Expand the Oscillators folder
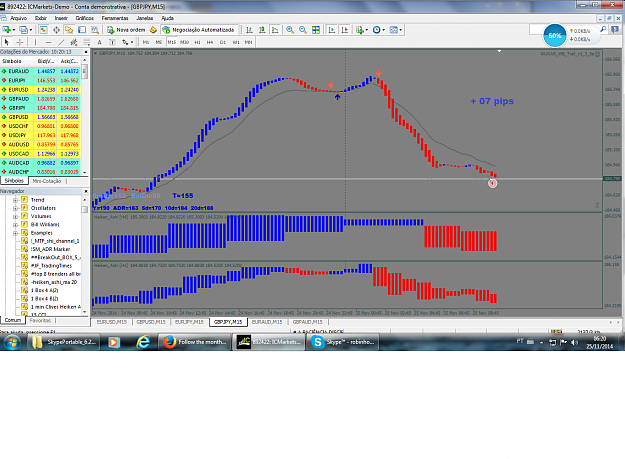Image resolution: width=625 pixels, height=459 pixels. [x=15, y=208]
